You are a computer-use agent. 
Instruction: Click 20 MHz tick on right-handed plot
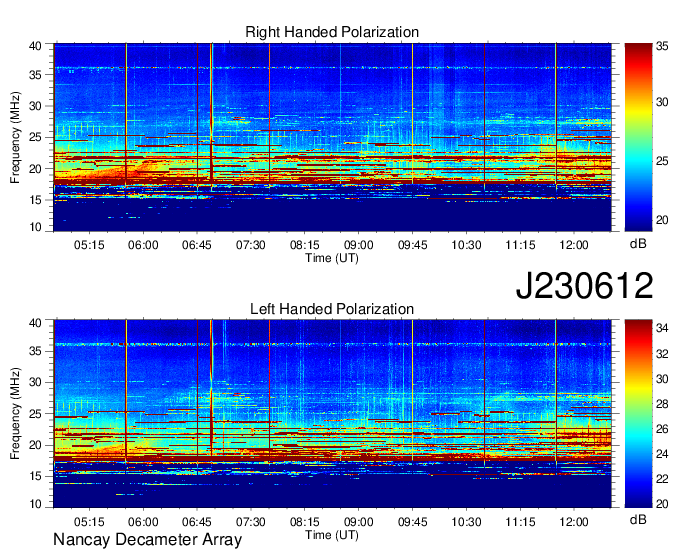tap(36, 169)
